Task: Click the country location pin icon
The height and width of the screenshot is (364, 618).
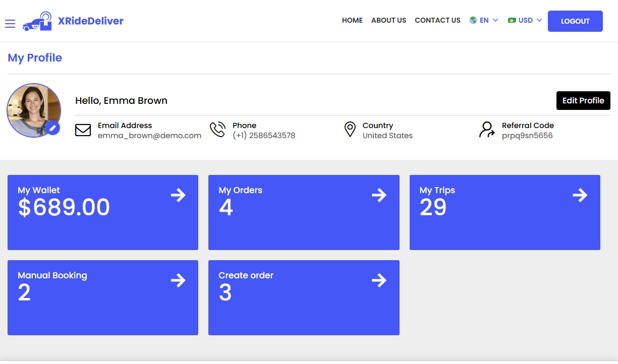Action: tap(350, 130)
